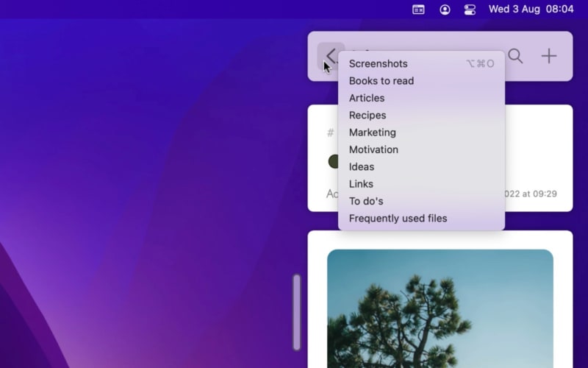This screenshot has width=588, height=368.
Task: Open the user account menu bar icon
Action: click(x=445, y=10)
